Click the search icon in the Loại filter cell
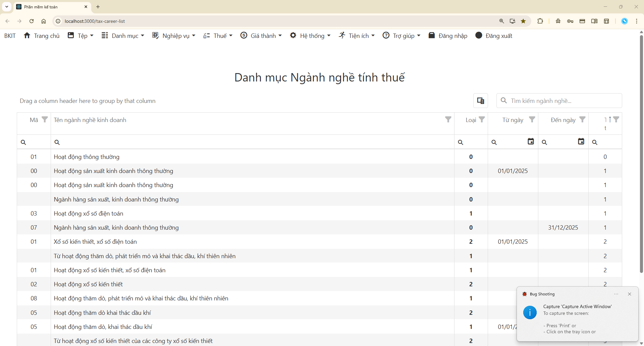The width and height of the screenshot is (644, 346). pos(461,142)
